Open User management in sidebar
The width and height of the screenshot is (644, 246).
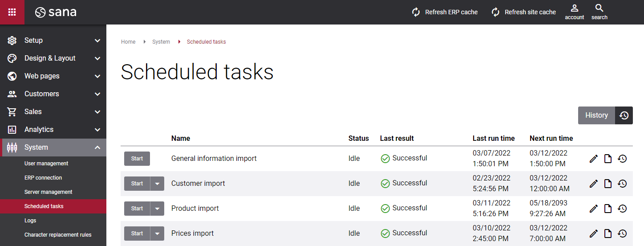(46, 164)
